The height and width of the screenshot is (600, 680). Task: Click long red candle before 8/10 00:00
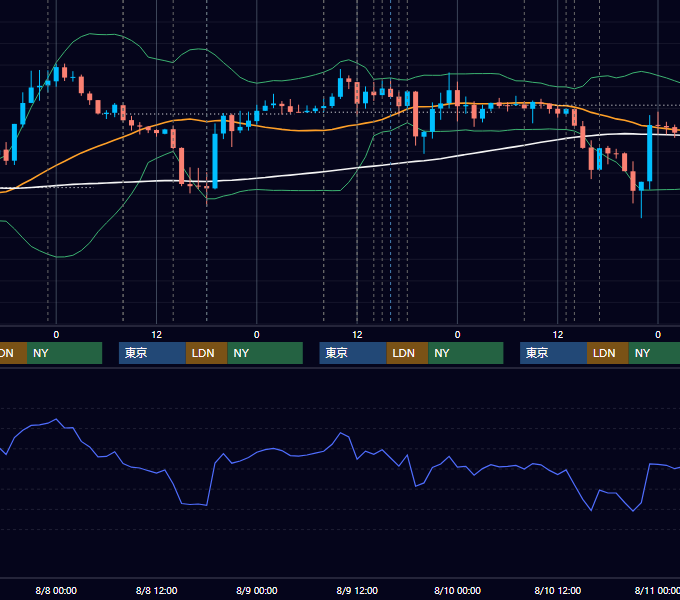[415, 114]
